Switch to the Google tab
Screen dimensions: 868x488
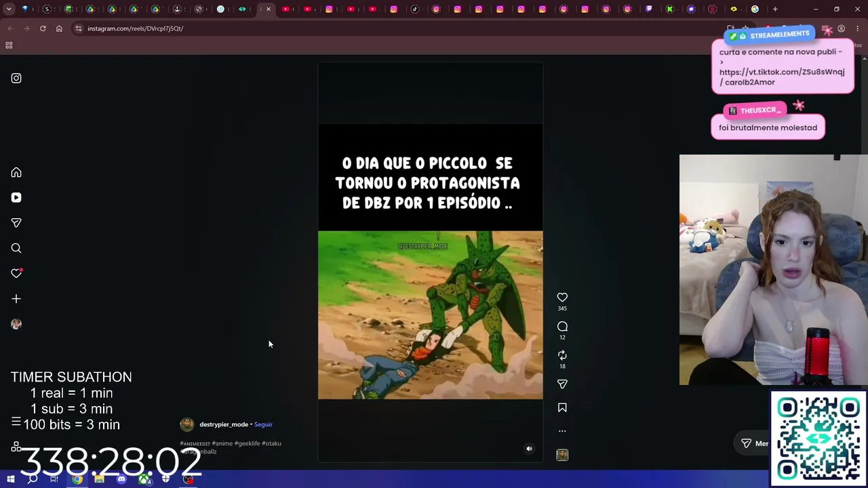[x=755, y=9]
